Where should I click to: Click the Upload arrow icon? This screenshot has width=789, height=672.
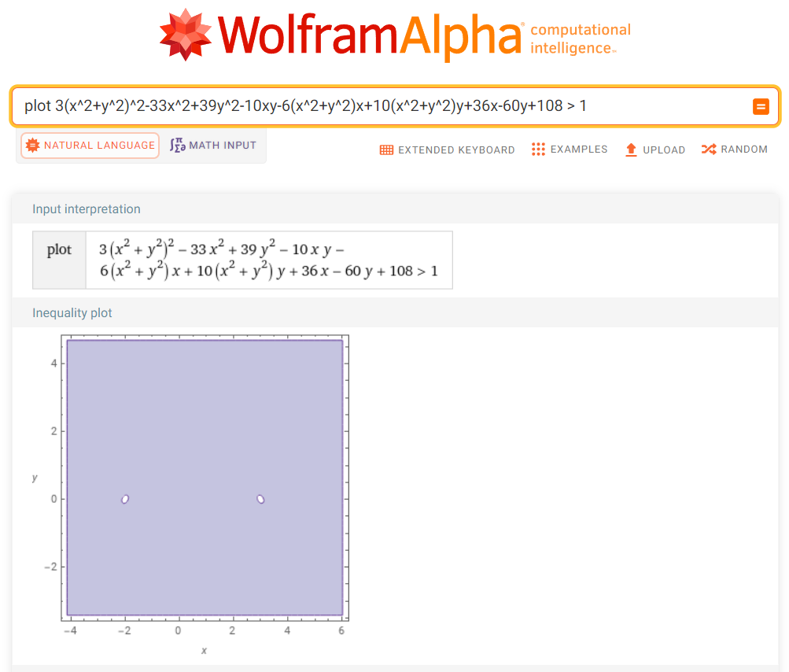tap(630, 150)
